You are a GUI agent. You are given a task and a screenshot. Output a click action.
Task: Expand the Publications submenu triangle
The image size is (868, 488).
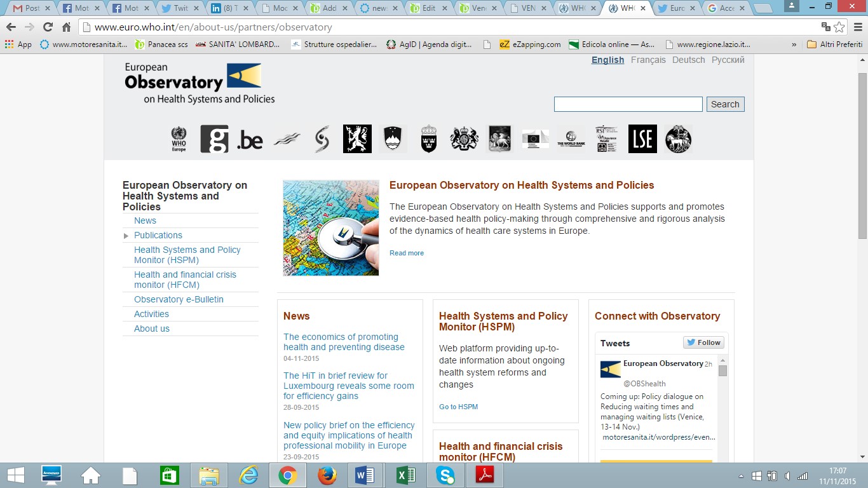[126, 236]
